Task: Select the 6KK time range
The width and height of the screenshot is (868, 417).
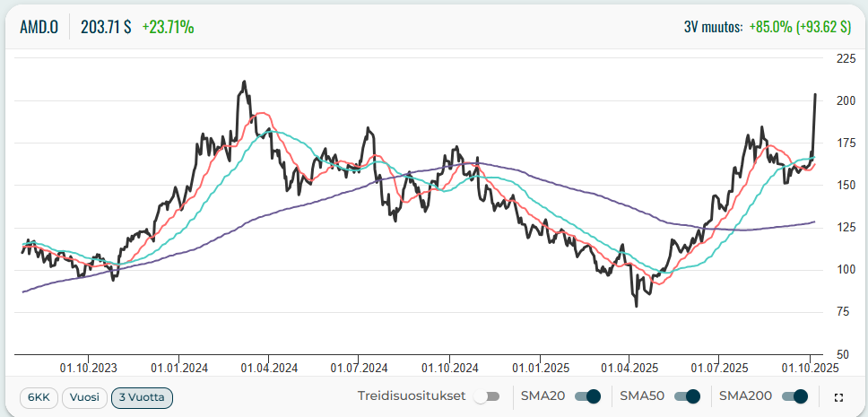Action: 39,397
